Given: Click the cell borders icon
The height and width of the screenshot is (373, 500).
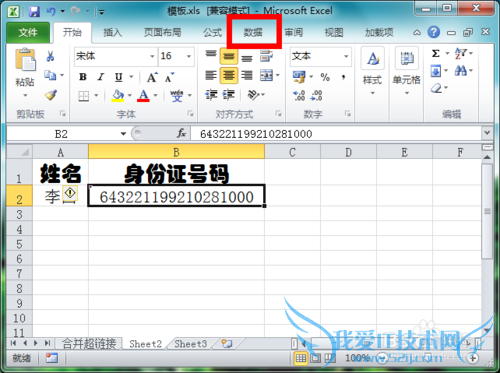Looking at the screenshot, I should click(x=83, y=96).
